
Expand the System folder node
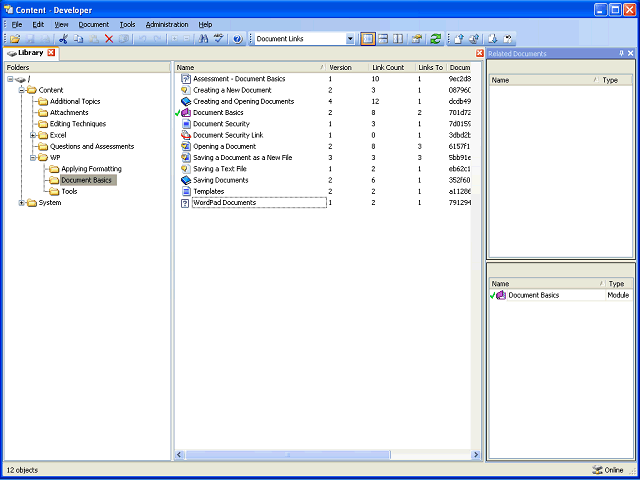tap(22, 203)
